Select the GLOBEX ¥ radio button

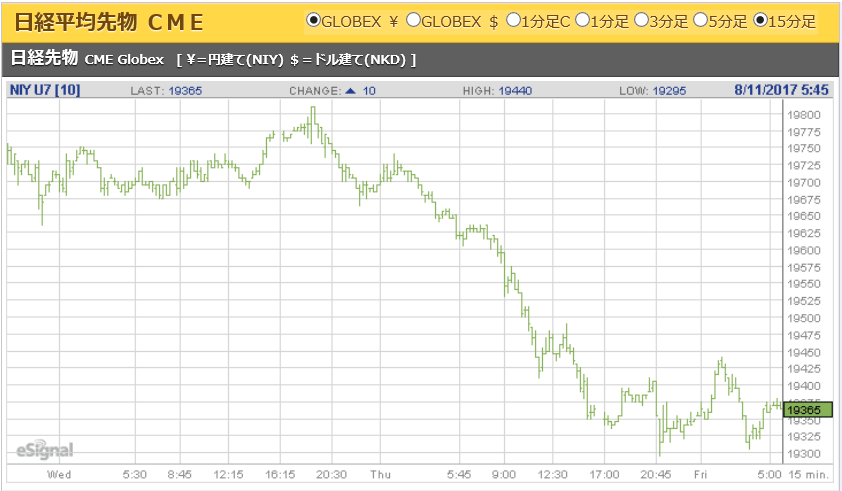pyautogui.click(x=313, y=20)
